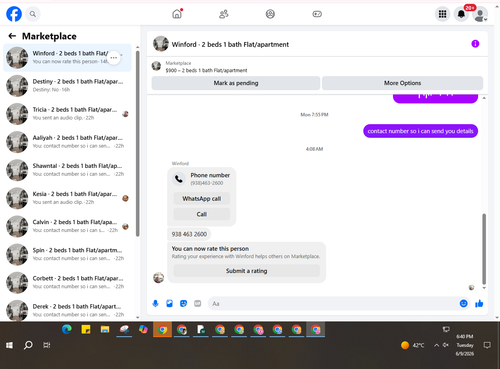
Task: Click Mark as pending
Action: (236, 83)
